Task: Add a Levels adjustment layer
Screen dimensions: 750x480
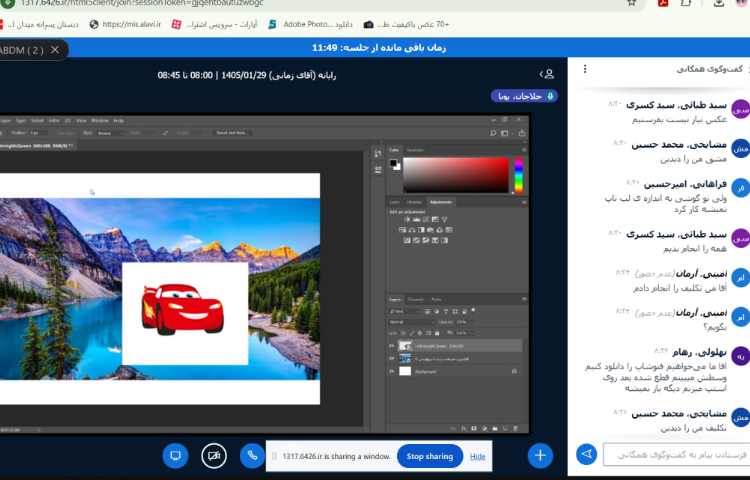Action: (417, 219)
